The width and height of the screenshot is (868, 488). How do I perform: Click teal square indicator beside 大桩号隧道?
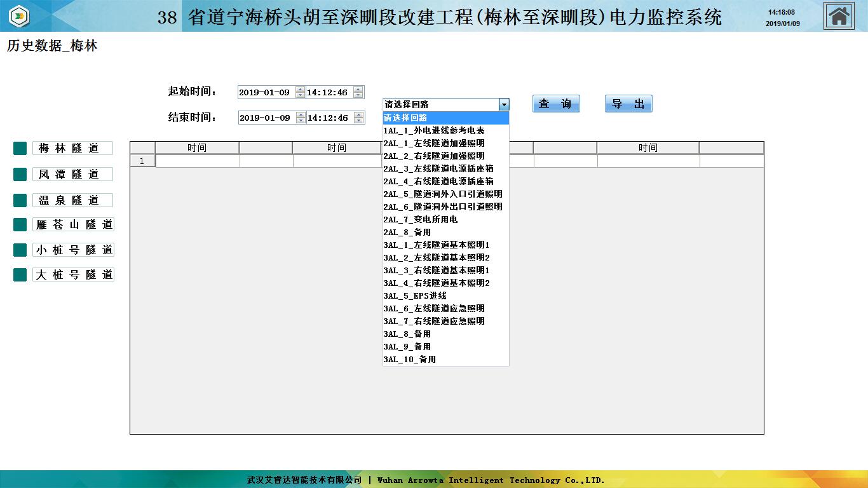click(20, 274)
